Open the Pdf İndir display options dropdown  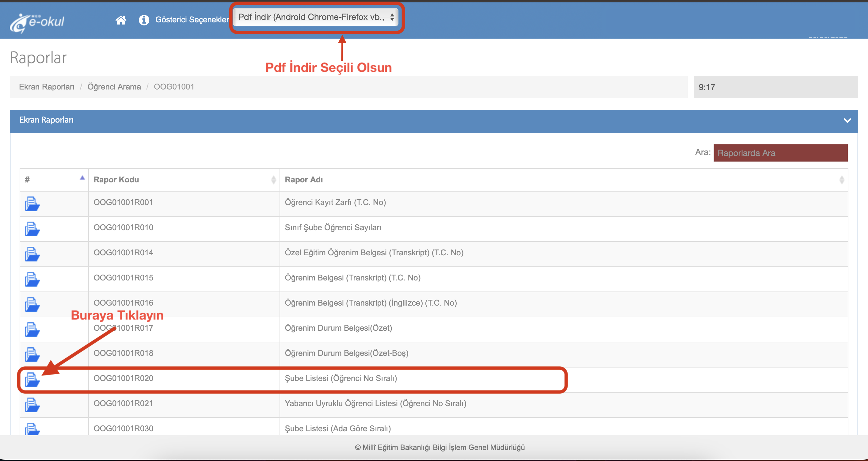(x=316, y=17)
